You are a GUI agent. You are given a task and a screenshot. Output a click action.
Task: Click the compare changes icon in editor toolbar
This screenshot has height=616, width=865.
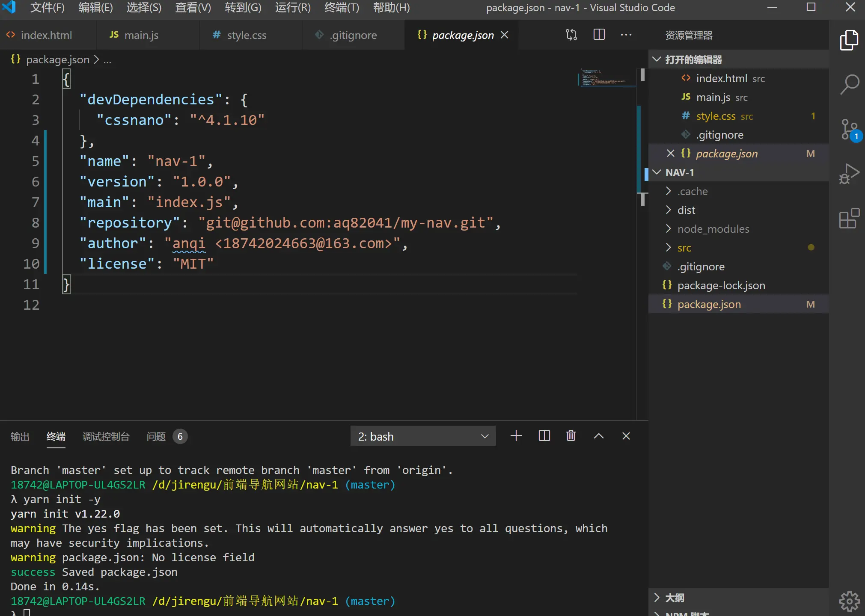coord(571,35)
